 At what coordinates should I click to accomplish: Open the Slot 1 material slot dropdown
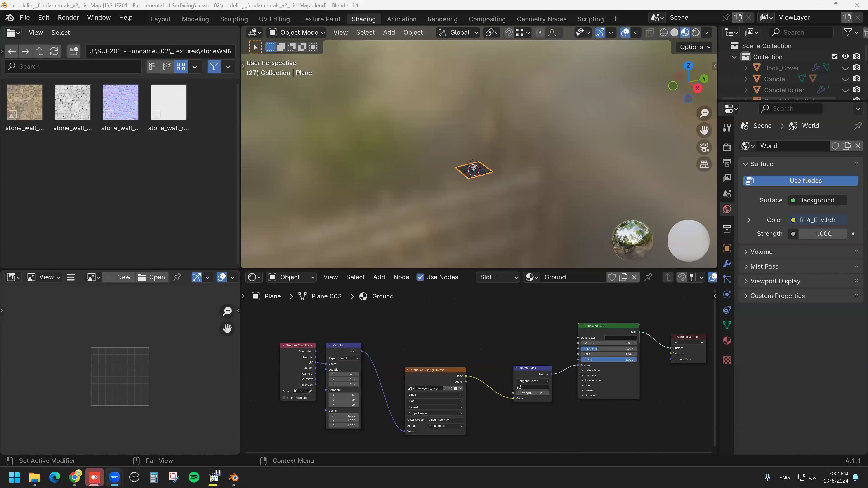[498, 277]
